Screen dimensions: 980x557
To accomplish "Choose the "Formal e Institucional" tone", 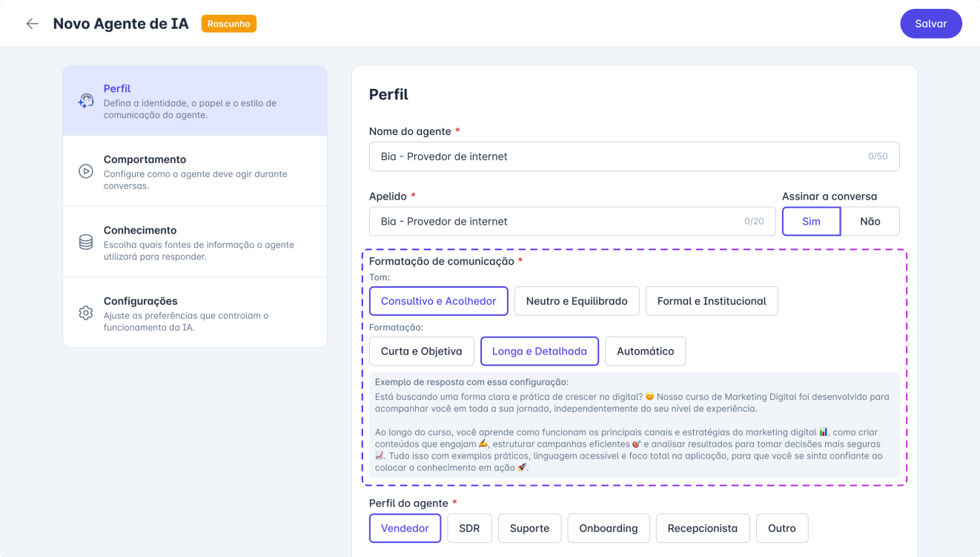I will tap(712, 300).
